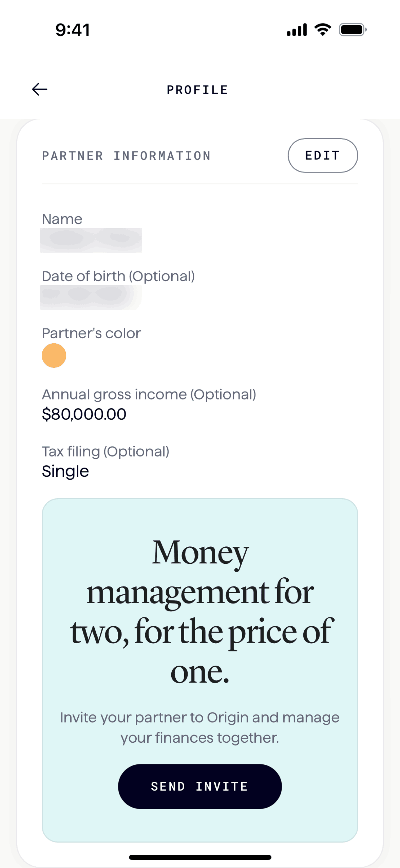This screenshot has height=868, width=400.
Task: Tap the "Tax filing (Optional)" label
Action: click(106, 452)
